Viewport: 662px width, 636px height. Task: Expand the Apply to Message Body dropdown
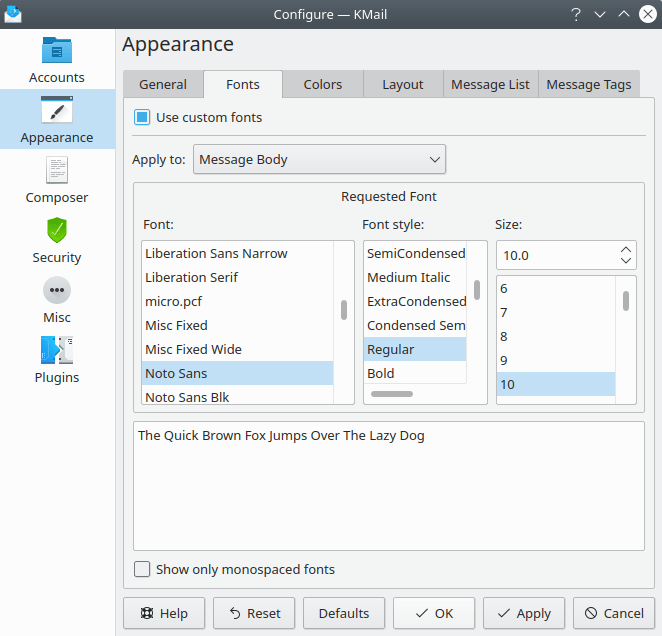coord(319,160)
